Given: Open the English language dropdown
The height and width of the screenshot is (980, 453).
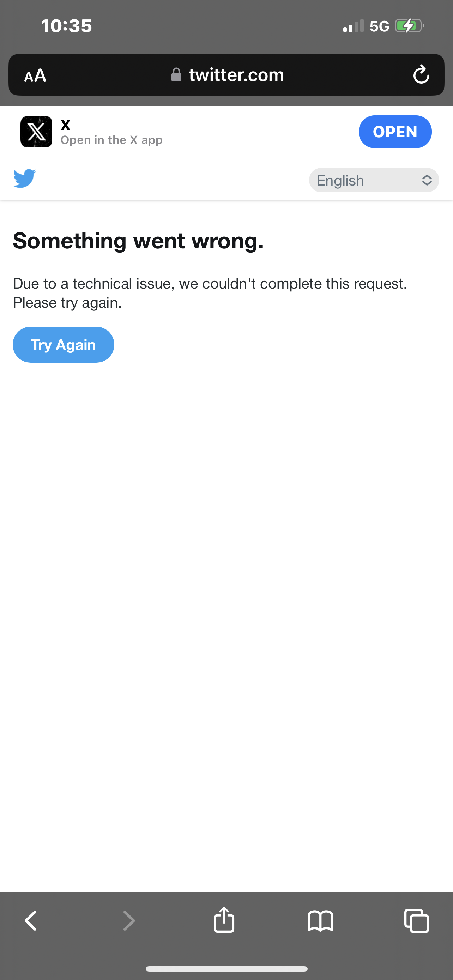Looking at the screenshot, I should click(x=374, y=180).
